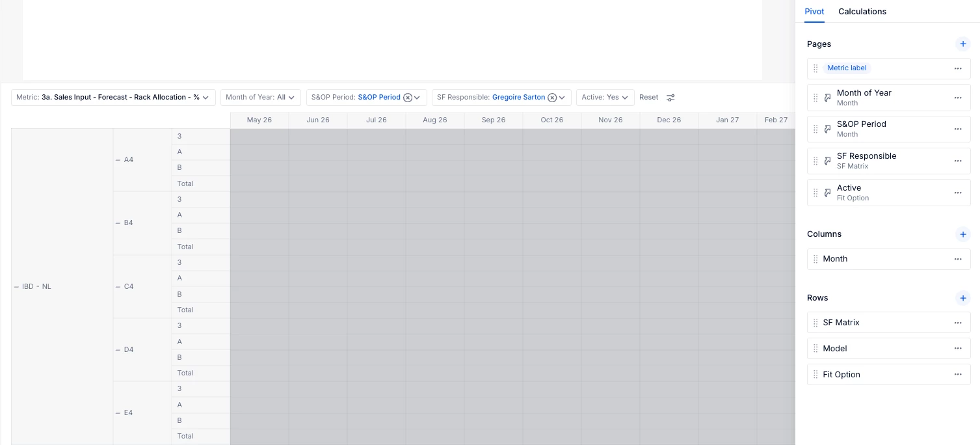Reset all filters
The height and width of the screenshot is (445, 980).
649,98
